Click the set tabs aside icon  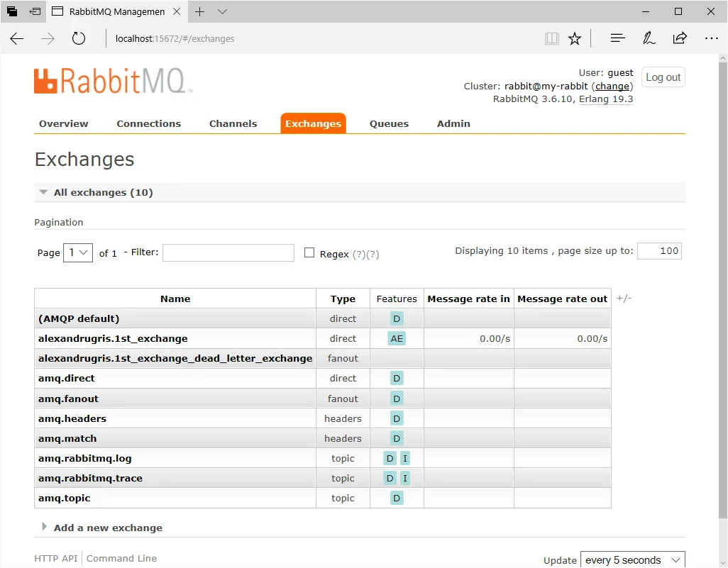(x=35, y=11)
